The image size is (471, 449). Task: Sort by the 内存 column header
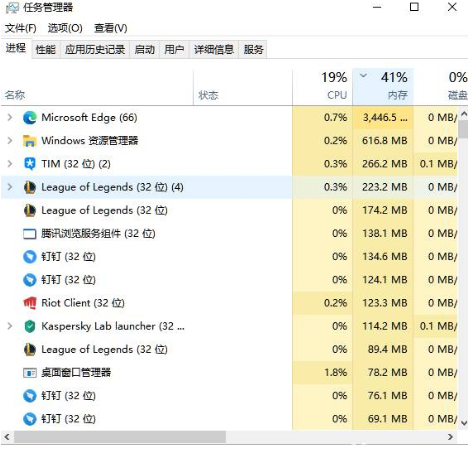(383, 87)
